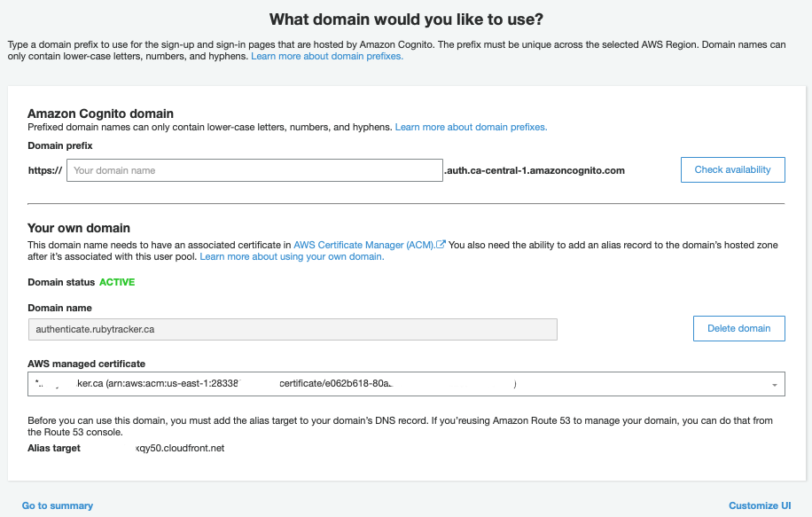Click the authenticate.rubytracker.ca domain name field
The image size is (812, 517).
click(293, 330)
